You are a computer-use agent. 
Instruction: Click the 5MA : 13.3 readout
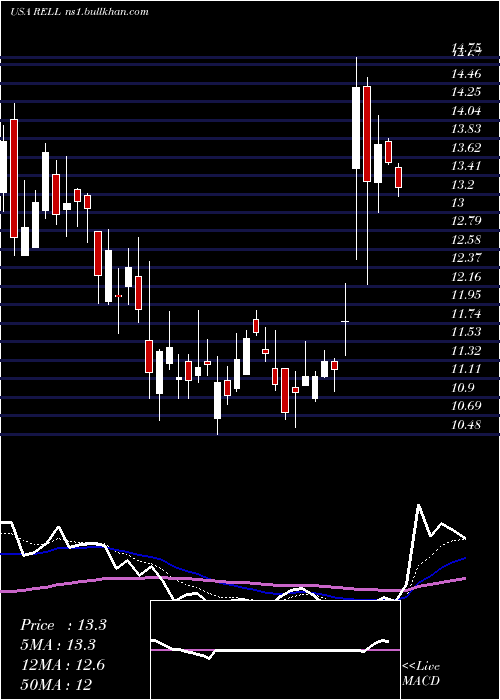click(x=58, y=645)
